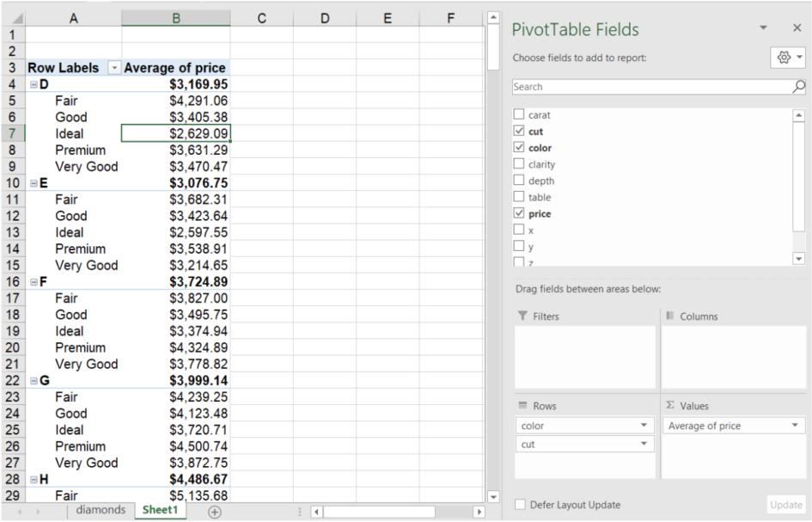Click inside the field Search box
Viewport: 812px width, 522px height.
click(x=644, y=86)
